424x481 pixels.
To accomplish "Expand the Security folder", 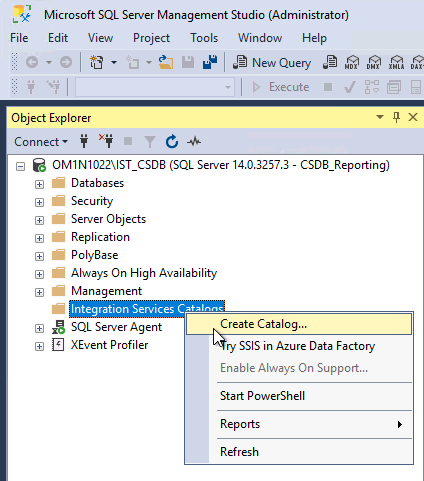I will 39,202.
